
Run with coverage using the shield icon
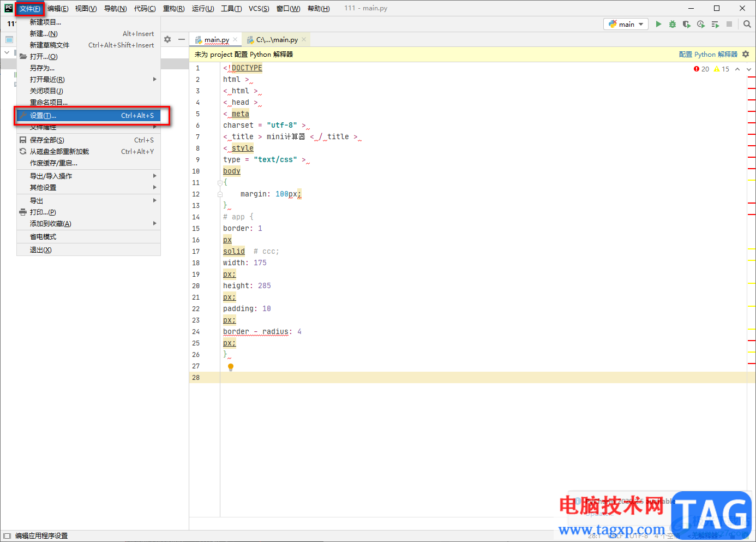click(x=687, y=24)
